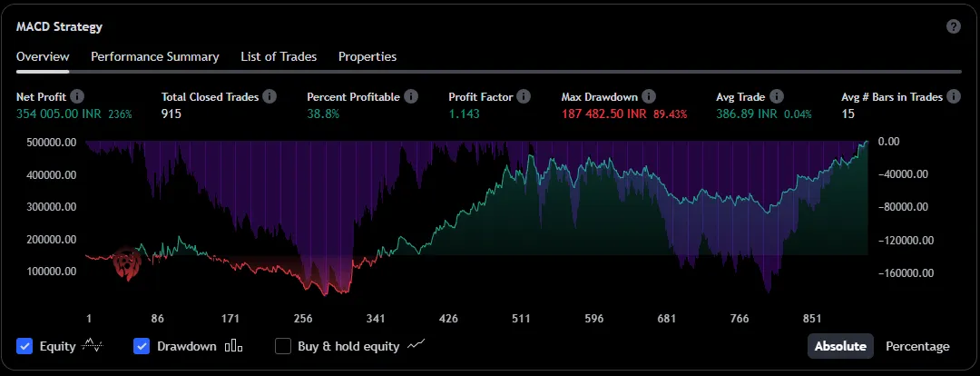This screenshot has height=376, width=980.
Task: Click the Percent Profitable info icon
Action: click(411, 96)
